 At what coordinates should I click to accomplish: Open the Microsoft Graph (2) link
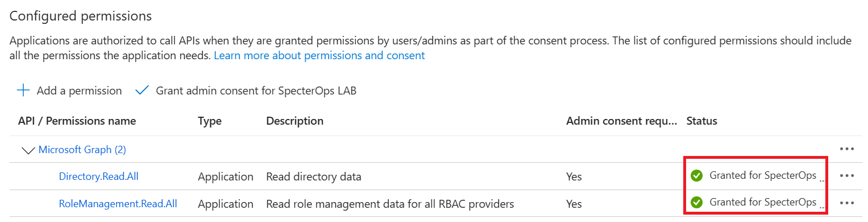[82, 150]
